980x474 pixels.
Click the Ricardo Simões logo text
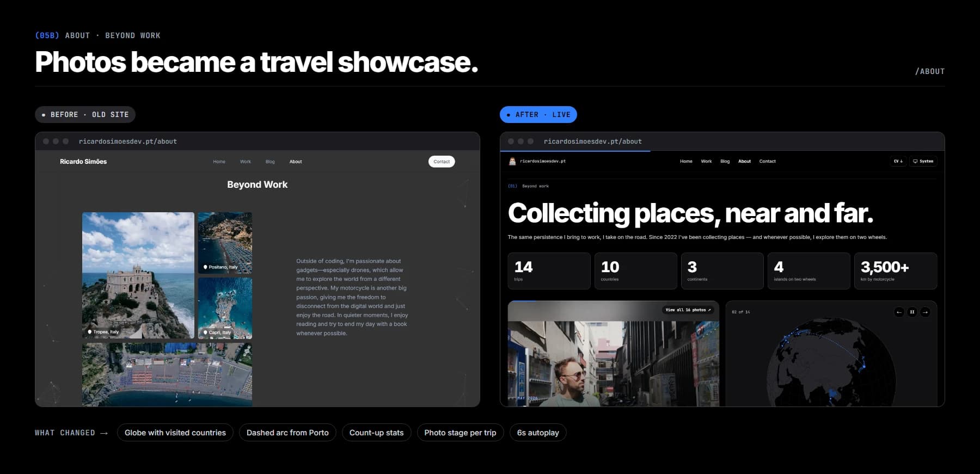pyautogui.click(x=83, y=162)
